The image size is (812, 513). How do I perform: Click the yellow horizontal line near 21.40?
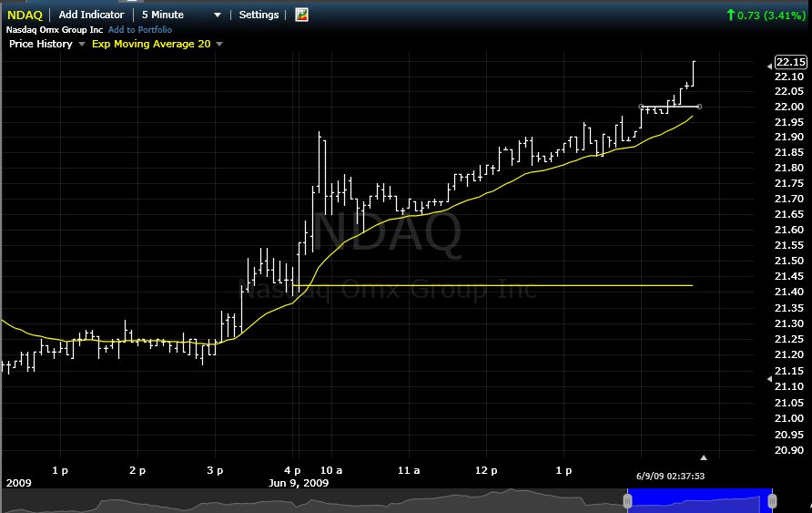pyautogui.click(x=492, y=285)
